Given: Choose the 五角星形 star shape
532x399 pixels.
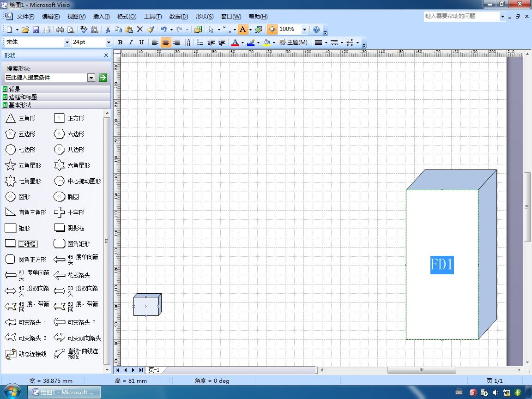Looking at the screenshot, I should [23, 166].
